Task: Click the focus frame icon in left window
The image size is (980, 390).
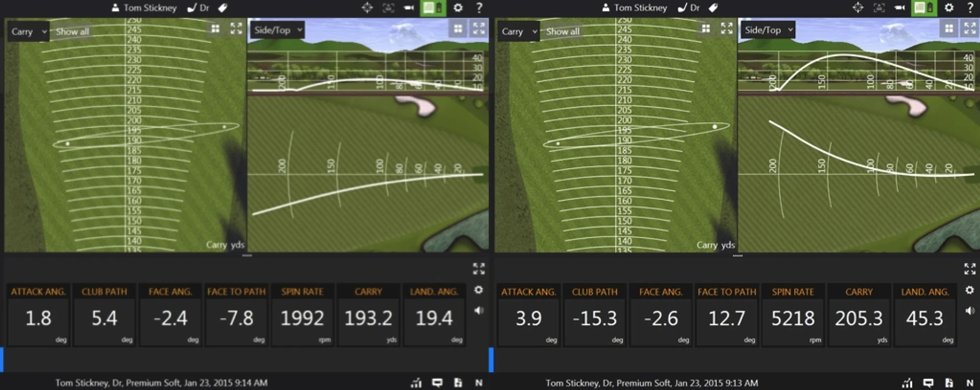Action: 388,8
